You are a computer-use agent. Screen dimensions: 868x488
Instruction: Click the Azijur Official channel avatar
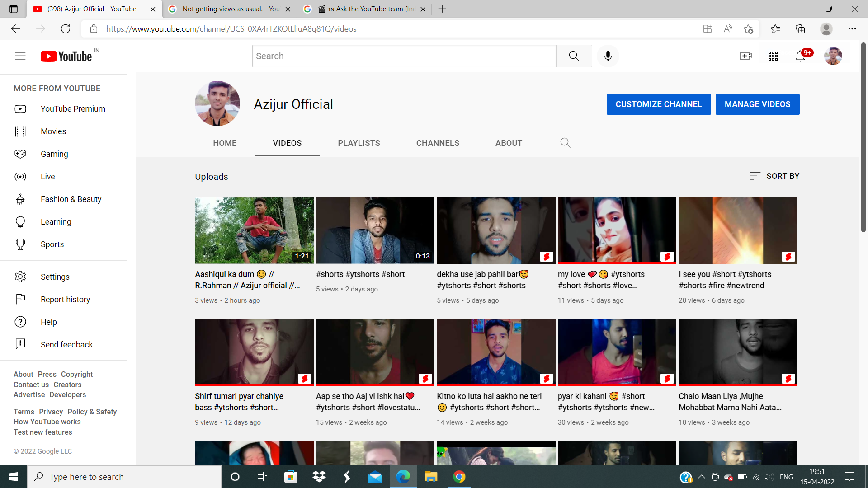(217, 103)
